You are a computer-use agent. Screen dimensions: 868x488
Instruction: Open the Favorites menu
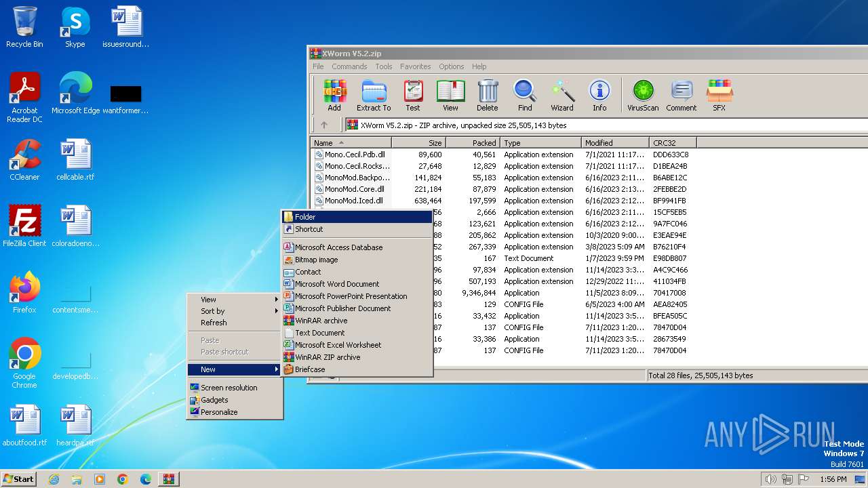415,66
